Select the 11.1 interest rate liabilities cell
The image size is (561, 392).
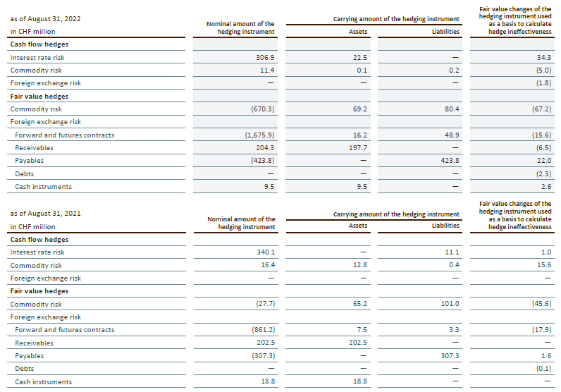tap(452, 252)
